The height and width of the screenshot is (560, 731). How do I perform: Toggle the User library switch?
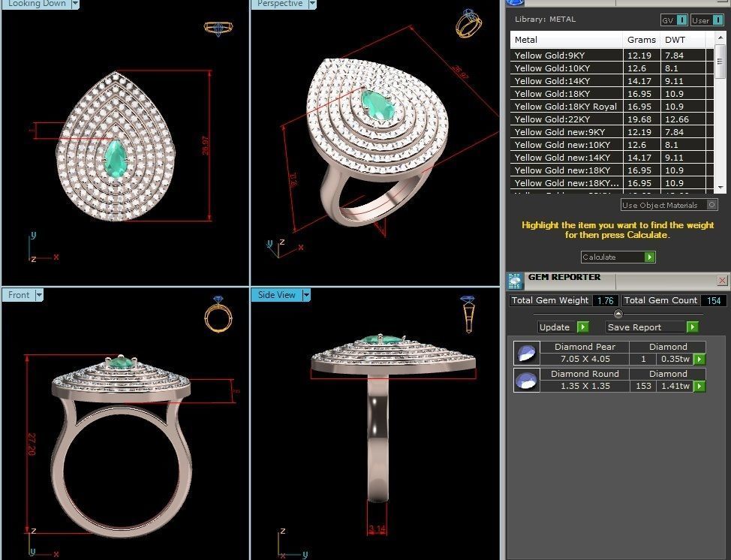point(718,20)
